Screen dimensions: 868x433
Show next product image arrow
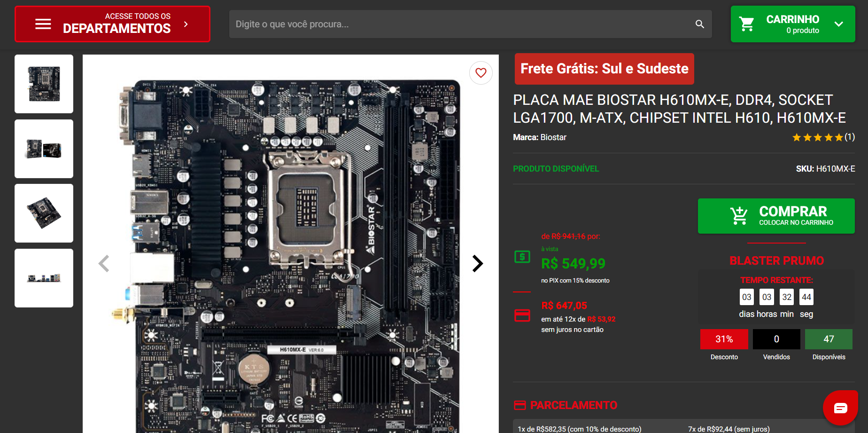(478, 263)
